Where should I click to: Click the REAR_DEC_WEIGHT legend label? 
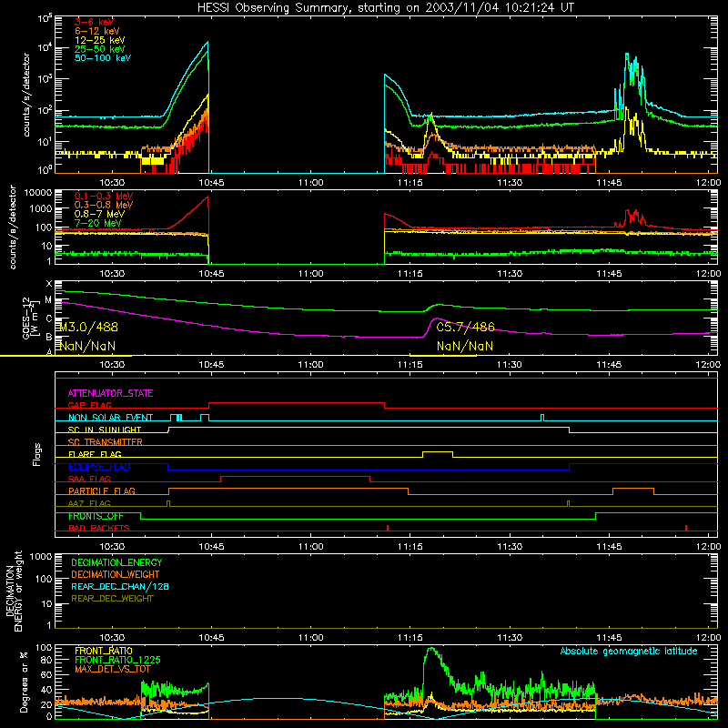[x=112, y=599]
